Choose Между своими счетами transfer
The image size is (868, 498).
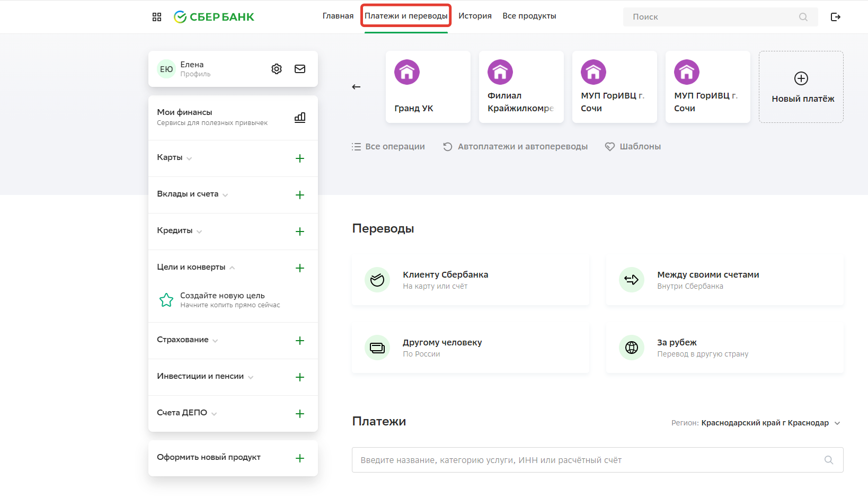tap(725, 280)
